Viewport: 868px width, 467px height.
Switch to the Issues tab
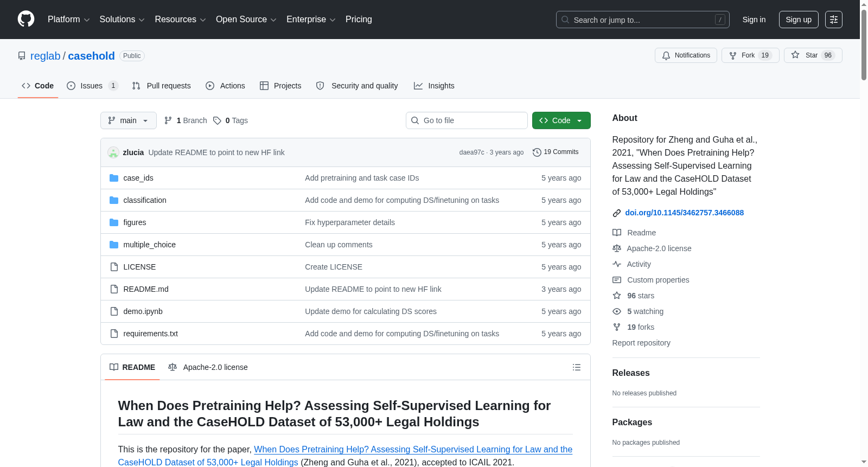pyautogui.click(x=92, y=86)
